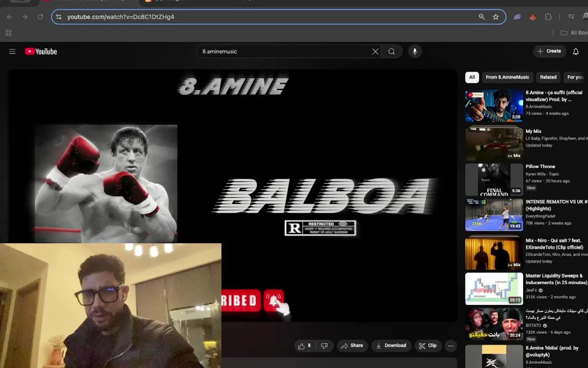The height and width of the screenshot is (368, 588).
Task: Click the address bar URL youtube.com/watch
Action: click(x=121, y=17)
